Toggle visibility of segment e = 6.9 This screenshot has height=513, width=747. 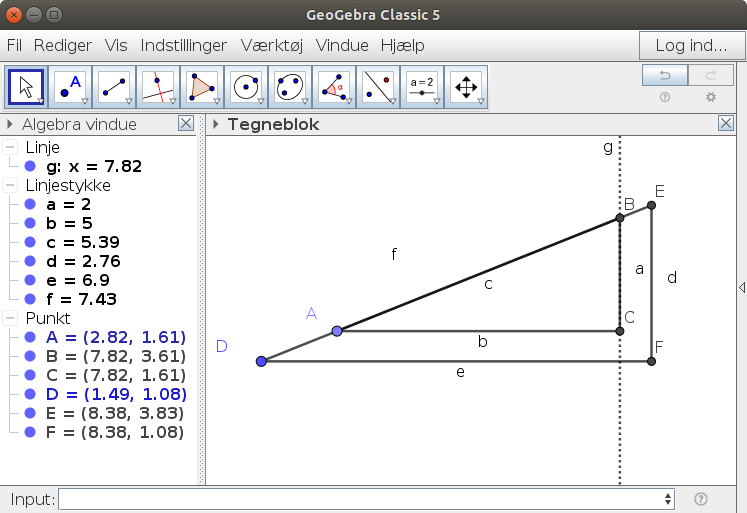pyautogui.click(x=30, y=280)
